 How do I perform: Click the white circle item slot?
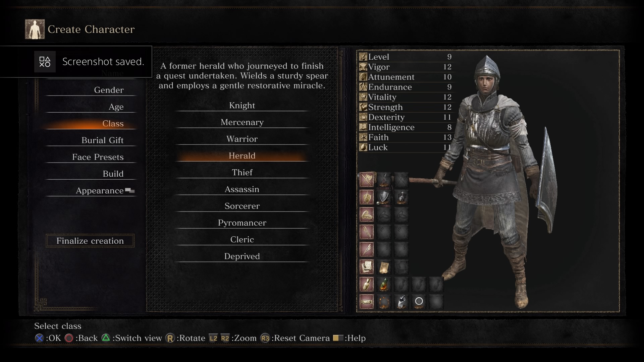tap(419, 301)
